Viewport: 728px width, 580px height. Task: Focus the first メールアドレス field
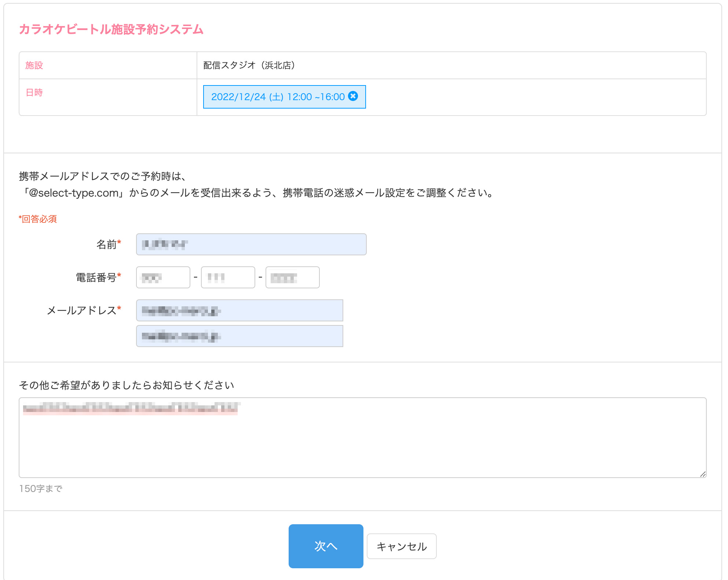click(x=240, y=310)
